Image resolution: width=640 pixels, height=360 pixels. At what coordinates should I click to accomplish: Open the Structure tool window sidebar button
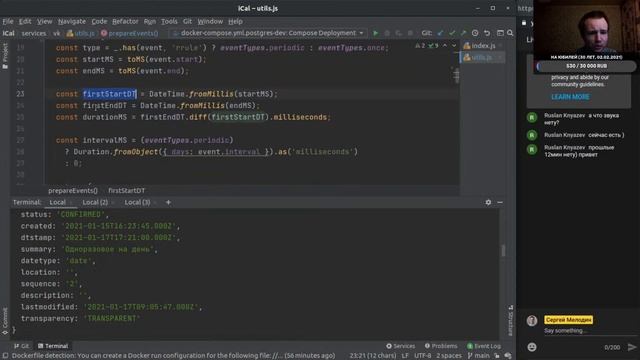click(510, 320)
